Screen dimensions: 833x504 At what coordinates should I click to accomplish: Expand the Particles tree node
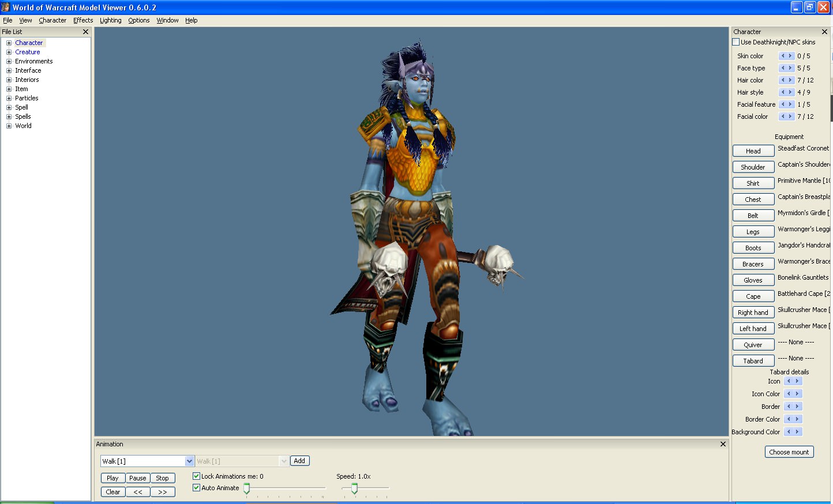(x=9, y=98)
